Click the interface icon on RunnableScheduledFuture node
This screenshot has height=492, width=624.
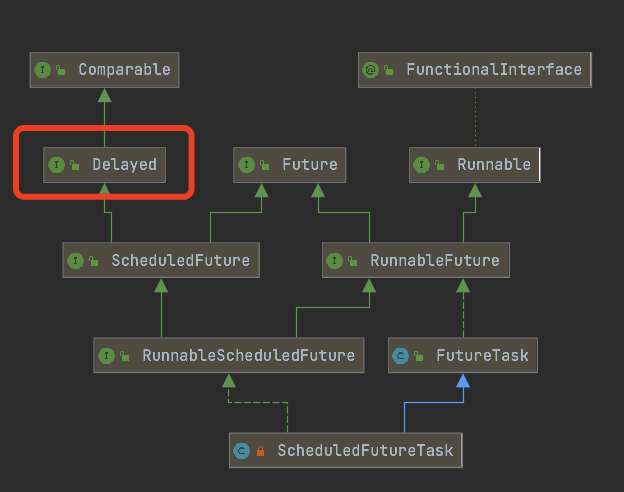coord(106,355)
